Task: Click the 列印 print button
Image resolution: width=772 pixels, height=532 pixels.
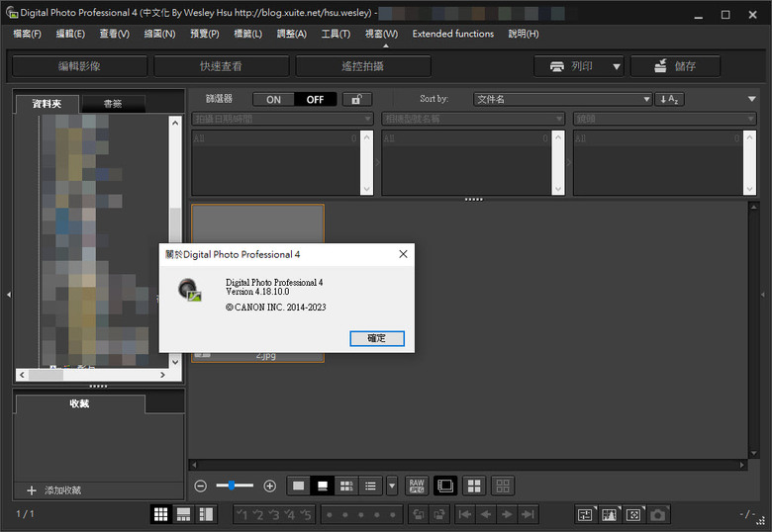Action: coord(572,66)
